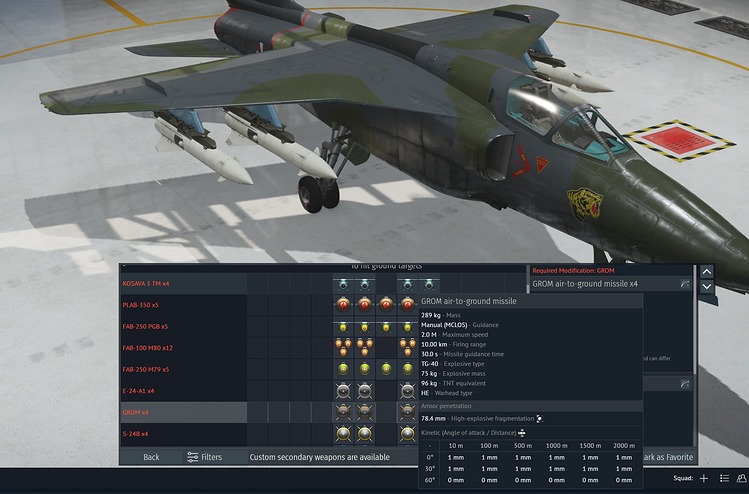The width and height of the screenshot is (749, 494).
Task: Select the rightmost KOSAVA 3 TM pylon icon
Action: pyautogui.click(x=429, y=284)
